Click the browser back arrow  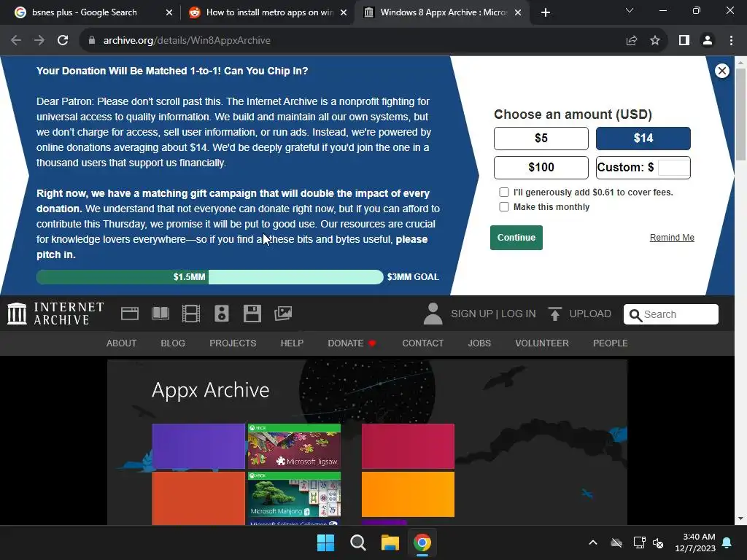tap(16, 41)
